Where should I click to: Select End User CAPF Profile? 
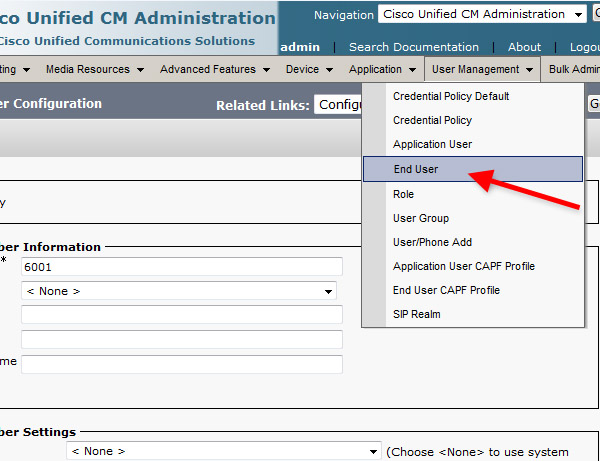(x=473, y=290)
